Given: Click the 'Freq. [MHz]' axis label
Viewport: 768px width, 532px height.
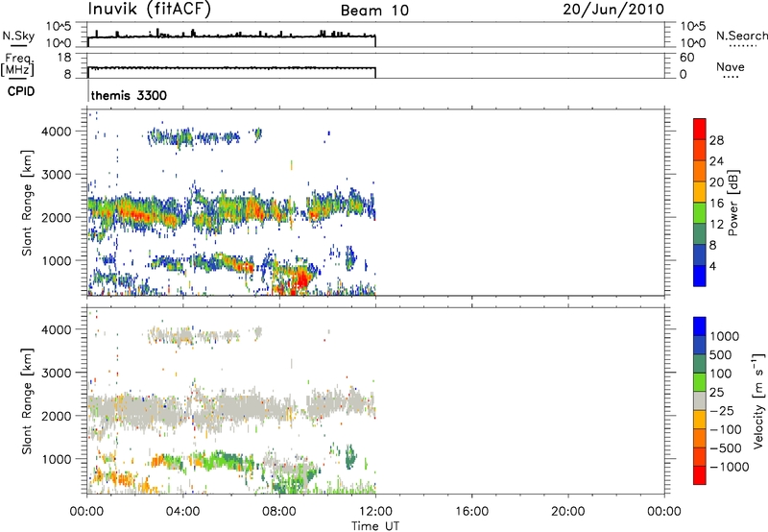Looking at the screenshot, I should click(17, 64).
